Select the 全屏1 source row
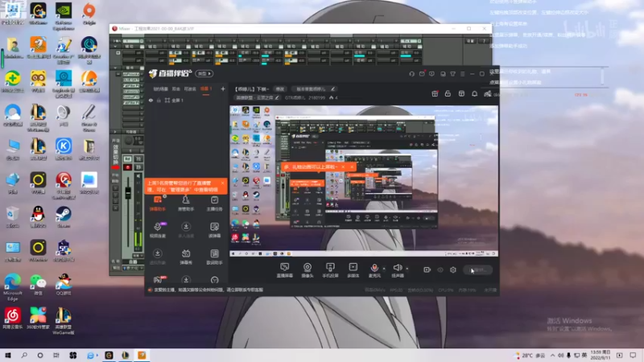Viewport: 644px width, 362px height. pyautogui.click(x=187, y=101)
